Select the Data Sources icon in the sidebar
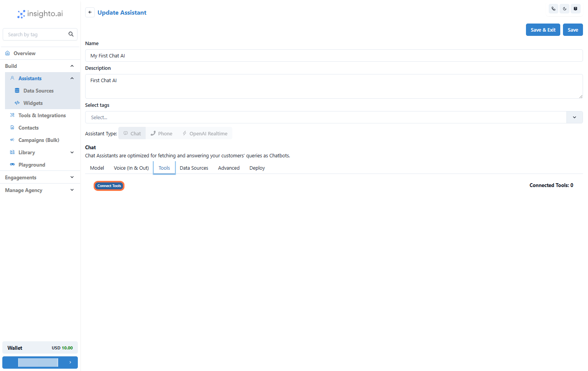 (17, 90)
